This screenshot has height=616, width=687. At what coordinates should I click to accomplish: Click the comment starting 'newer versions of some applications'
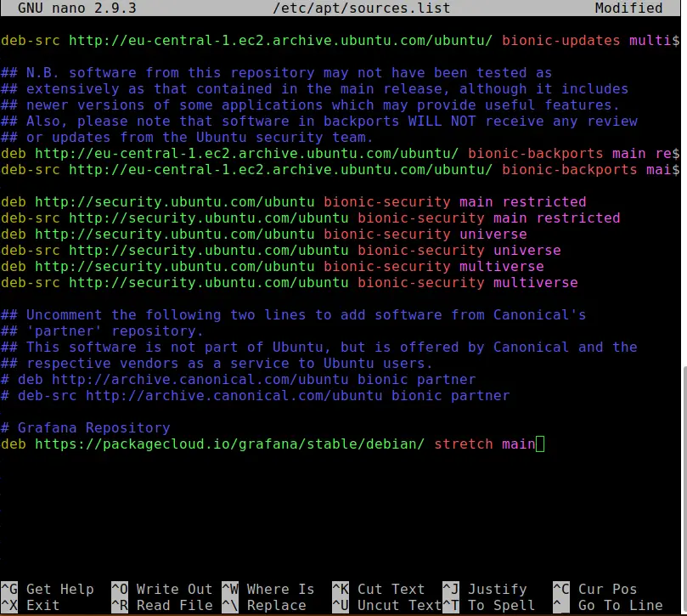(x=310, y=105)
